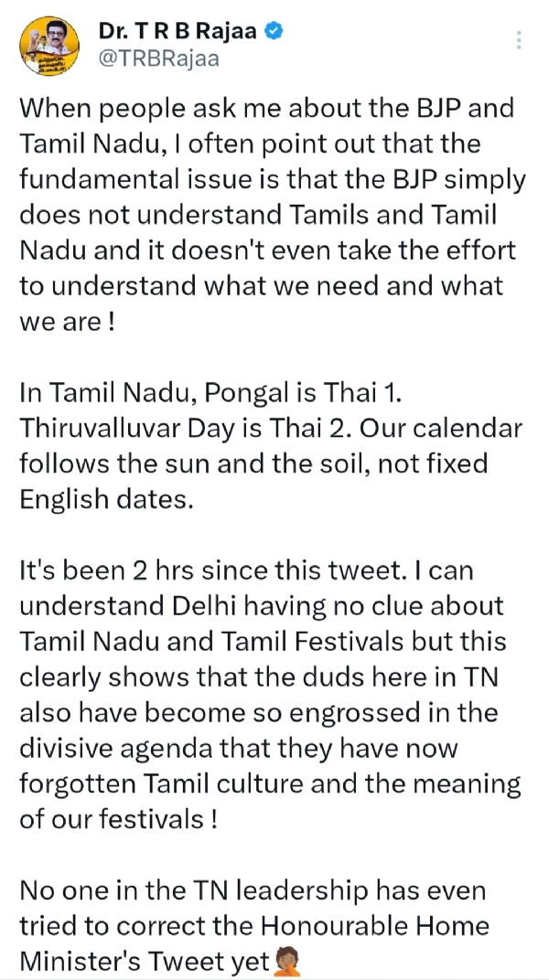Click the blue verified badge
549x980 pixels.
point(274,32)
